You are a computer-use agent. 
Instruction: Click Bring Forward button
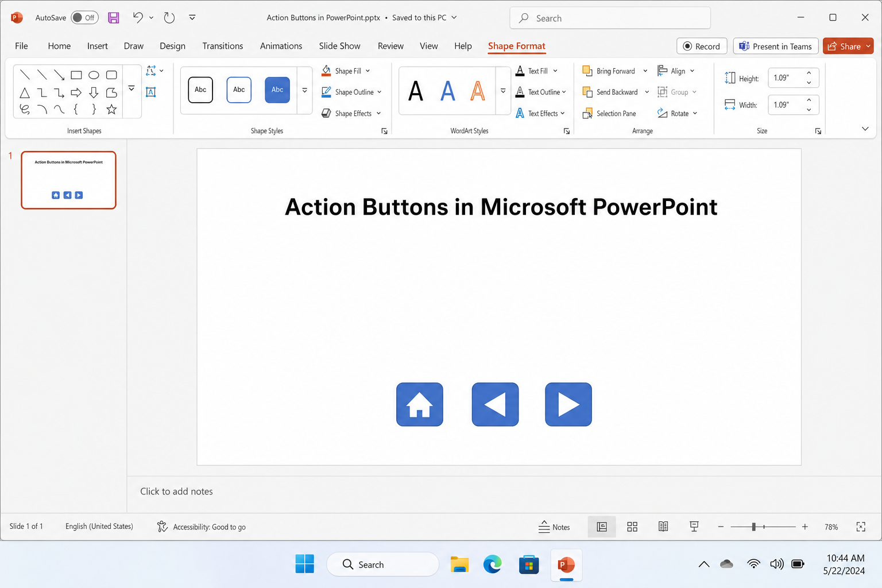point(609,71)
